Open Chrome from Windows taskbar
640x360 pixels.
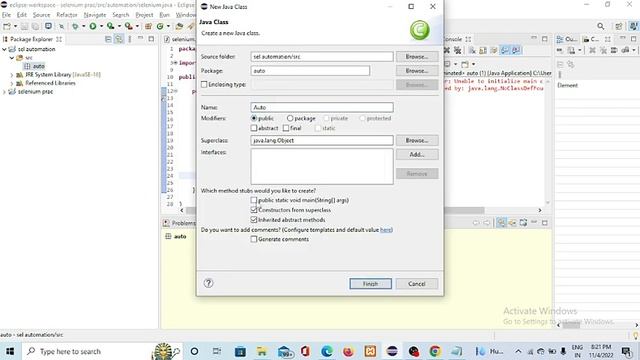pyautogui.click(x=435, y=351)
